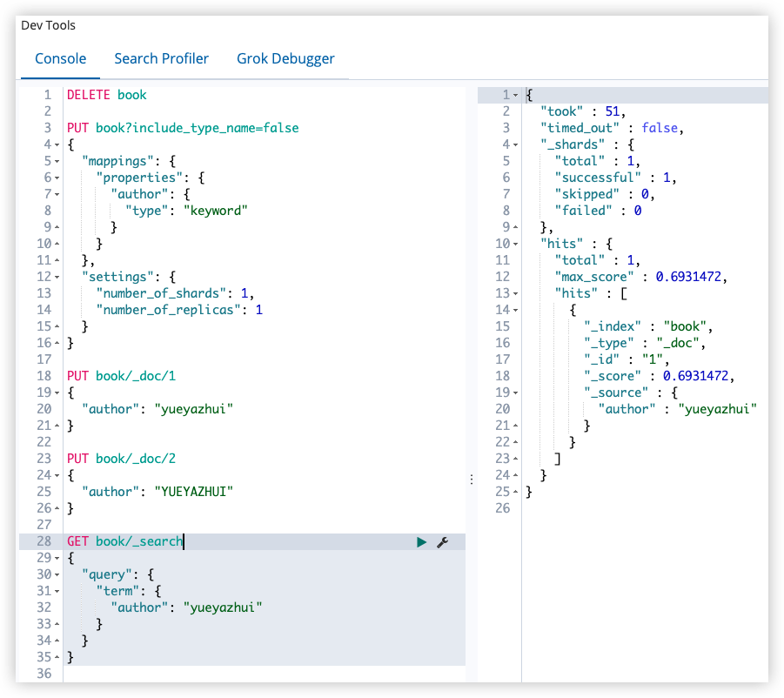Switch to the Console tab
This screenshot has width=784, height=698.
tap(61, 58)
